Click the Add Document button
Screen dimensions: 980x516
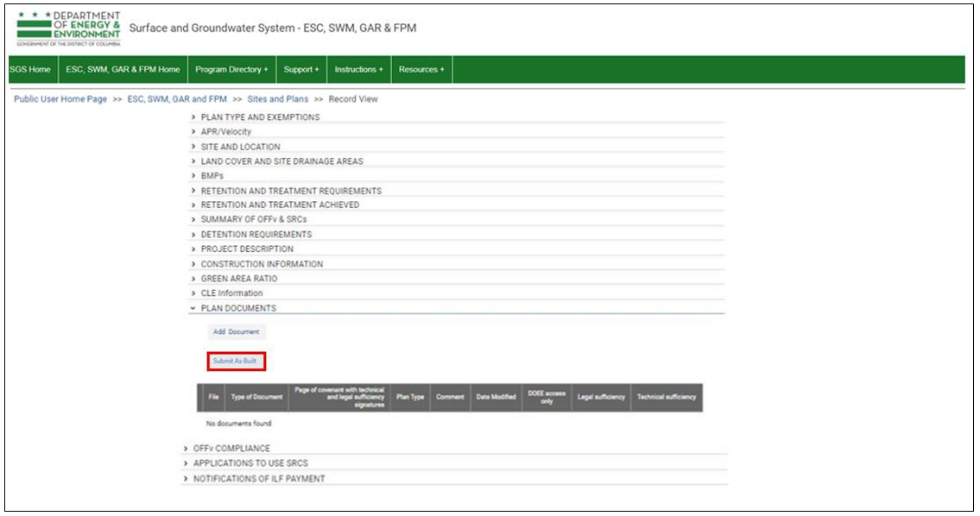point(236,332)
